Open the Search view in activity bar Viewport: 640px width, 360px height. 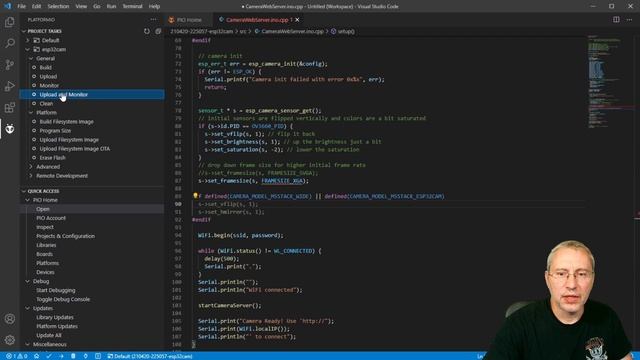pyautogui.click(x=10, y=43)
